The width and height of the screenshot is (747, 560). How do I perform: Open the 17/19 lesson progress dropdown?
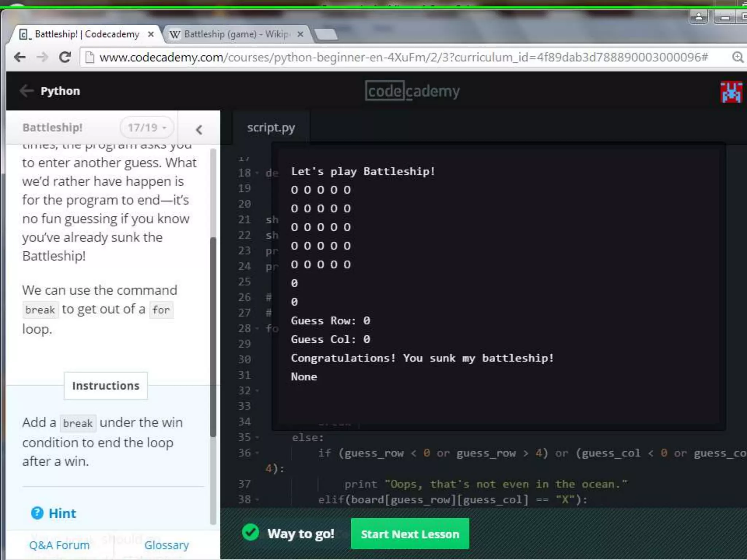point(147,128)
